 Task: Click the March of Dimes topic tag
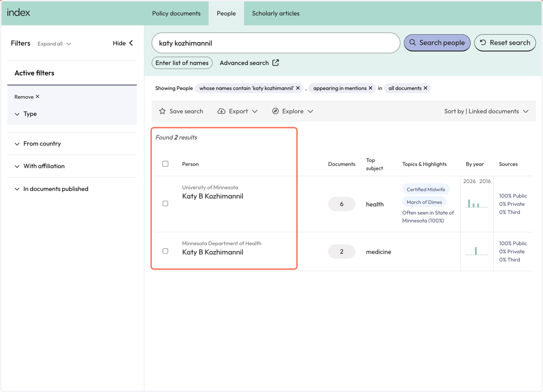pos(424,202)
